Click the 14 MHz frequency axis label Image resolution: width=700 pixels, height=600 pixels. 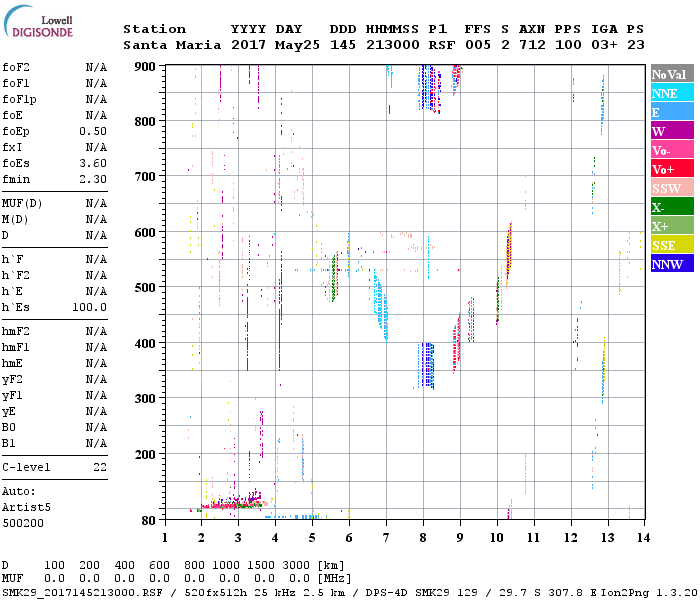pyautogui.click(x=643, y=538)
